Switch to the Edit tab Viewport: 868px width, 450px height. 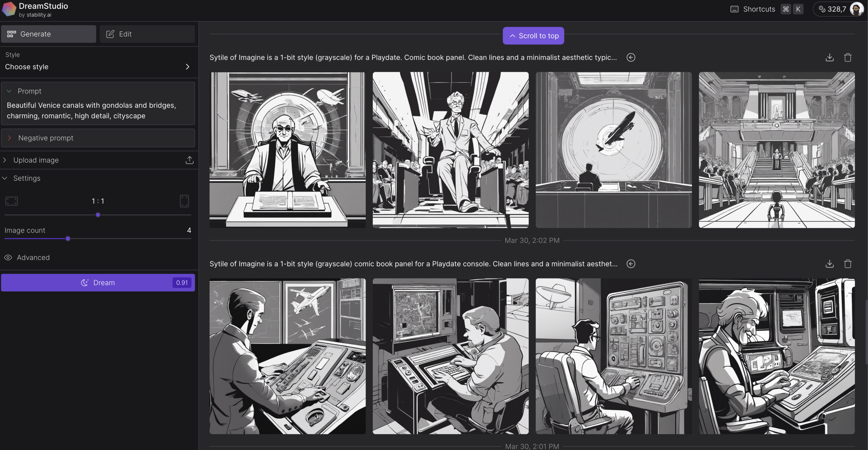point(147,34)
